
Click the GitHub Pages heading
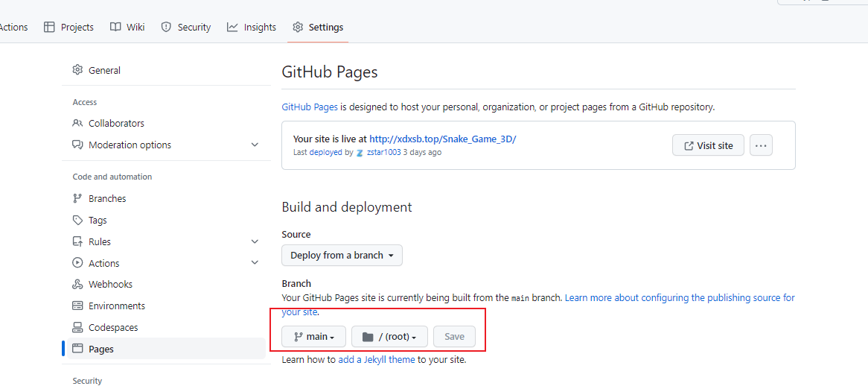[330, 72]
